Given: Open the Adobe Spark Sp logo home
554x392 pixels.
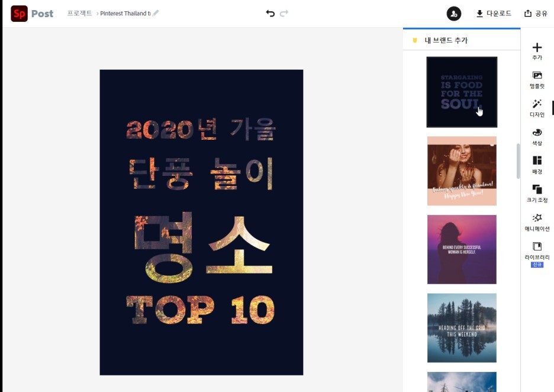Looking at the screenshot, I should coord(19,14).
